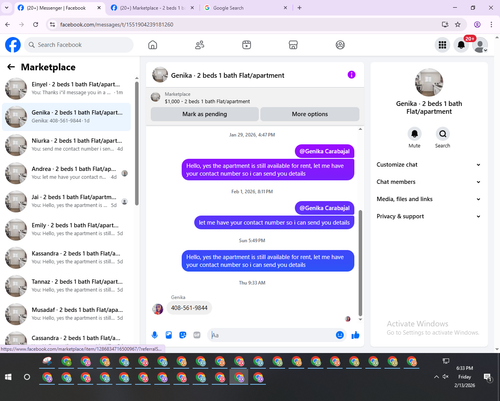Open the Facebook menu grid icon
This screenshot has width=500, height=401.
pyautogui.click(x=442, y=45)
